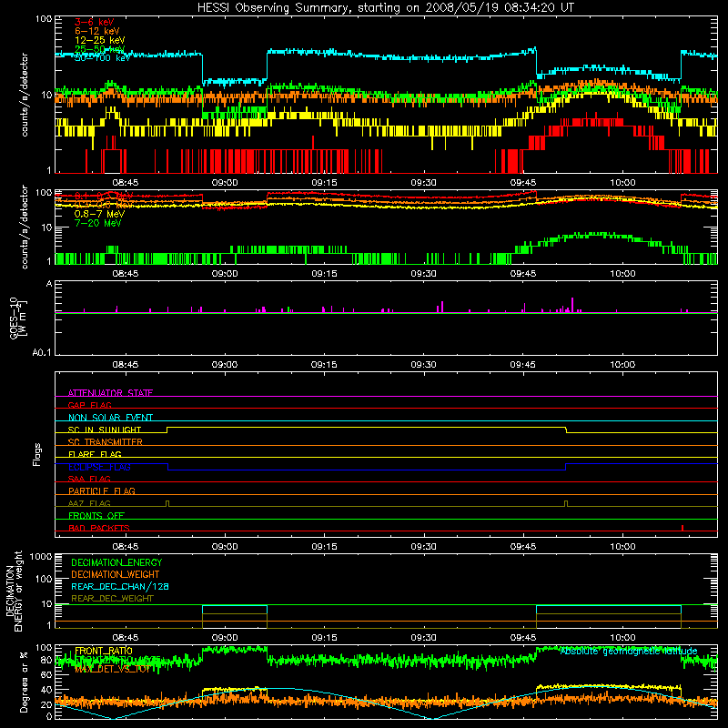Select the 50-100 keV legend label
728x728 pixels.
103,58
